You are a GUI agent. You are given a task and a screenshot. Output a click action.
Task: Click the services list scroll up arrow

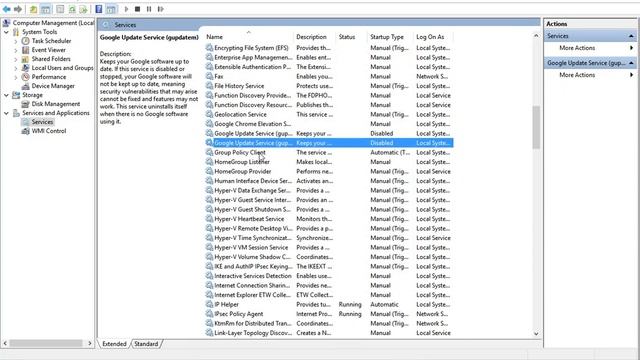pos(536,36)
